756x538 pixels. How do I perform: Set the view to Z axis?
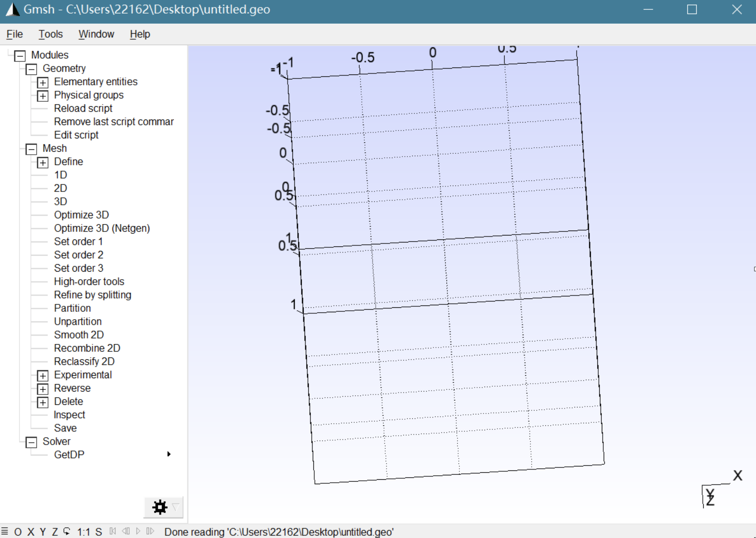pos(55,532)
